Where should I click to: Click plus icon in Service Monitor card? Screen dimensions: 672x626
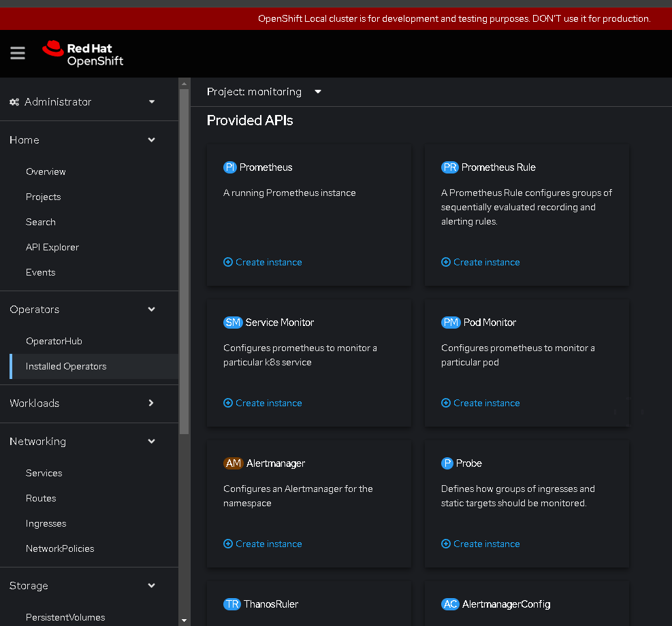coord(228,403)
